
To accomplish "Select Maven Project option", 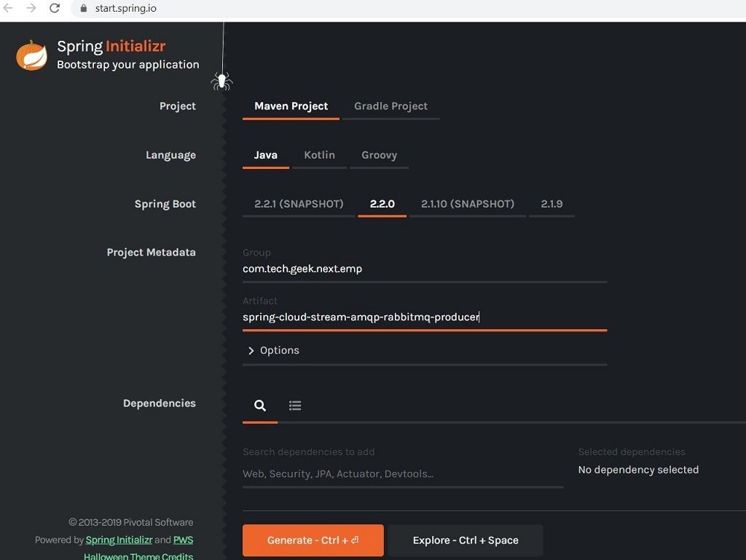I will (x=291, y=106).
